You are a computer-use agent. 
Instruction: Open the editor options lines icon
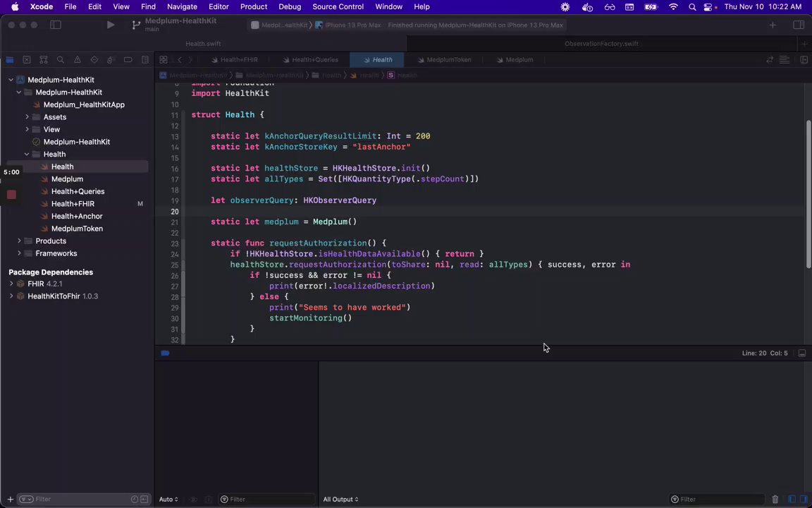(x=785, y=59)
